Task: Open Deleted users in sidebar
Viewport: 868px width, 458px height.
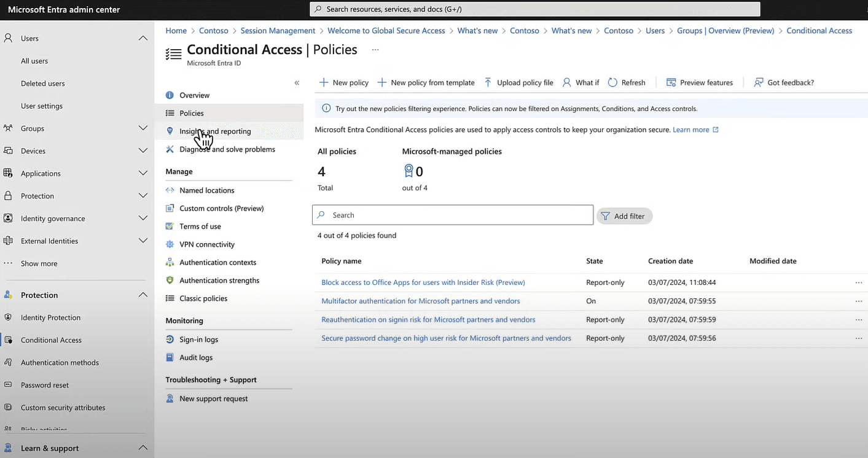Action: pos(42,83)
